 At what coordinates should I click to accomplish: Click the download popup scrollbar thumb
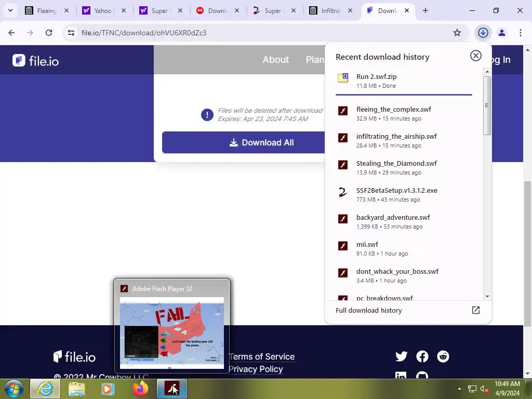click(487, 105)
